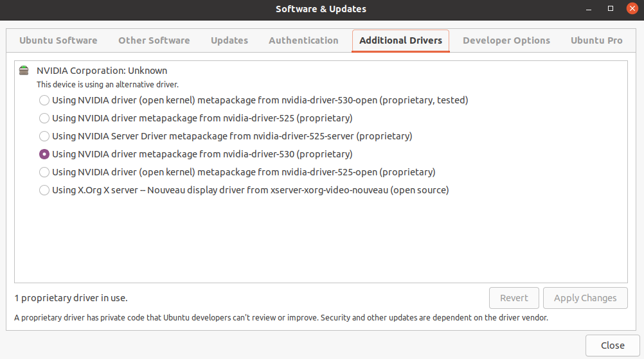Click the Additional Drivers tab
Screen dimensions: 644x359
(x=400, y=40)
